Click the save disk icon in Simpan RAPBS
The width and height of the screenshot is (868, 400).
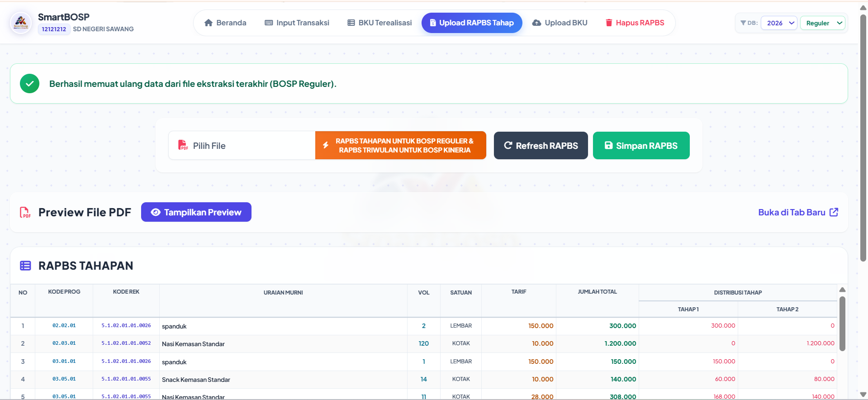pos(609,145)
